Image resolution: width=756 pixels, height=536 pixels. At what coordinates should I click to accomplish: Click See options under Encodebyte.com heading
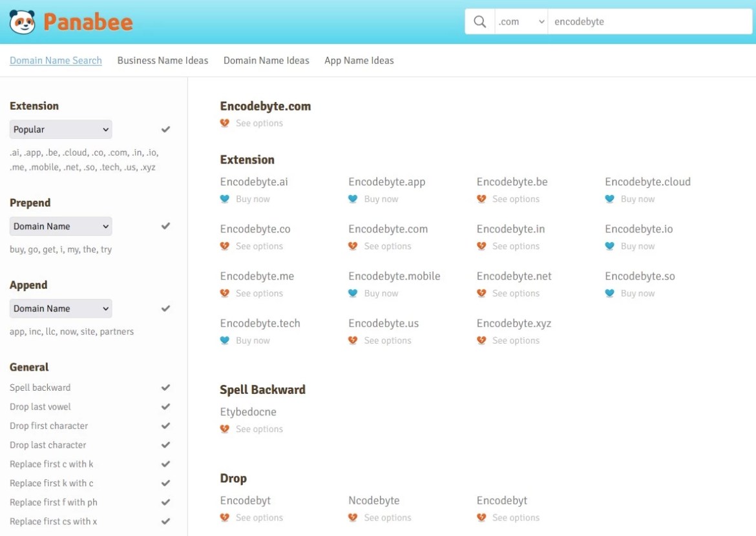259,123
